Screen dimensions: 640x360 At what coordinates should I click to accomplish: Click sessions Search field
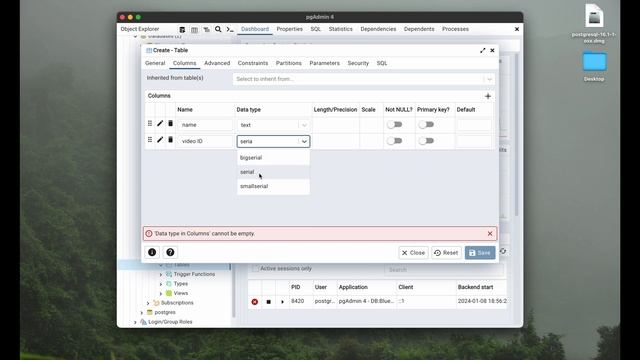point(444,270)
